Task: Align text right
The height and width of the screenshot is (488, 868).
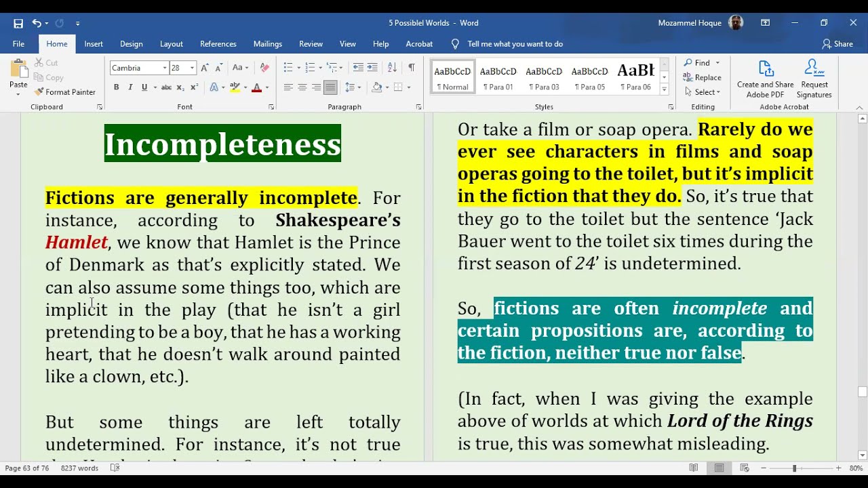Action: [x=316, y=87]
